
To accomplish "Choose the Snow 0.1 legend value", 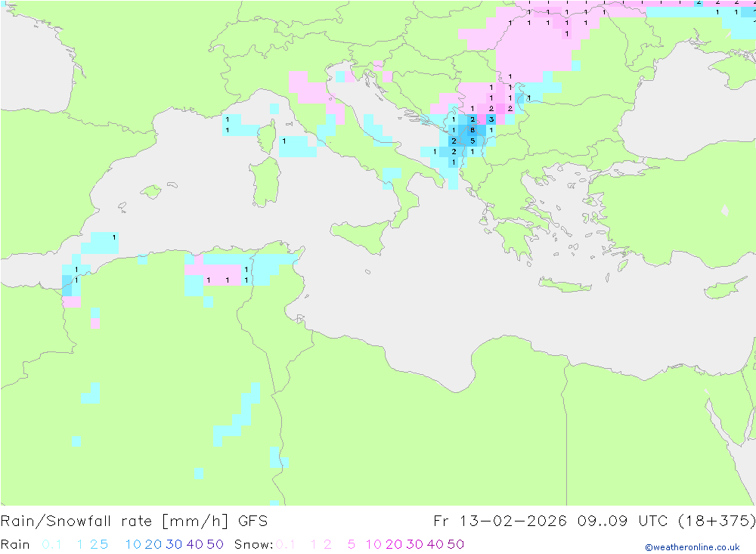I will click(x=286, y=544).
